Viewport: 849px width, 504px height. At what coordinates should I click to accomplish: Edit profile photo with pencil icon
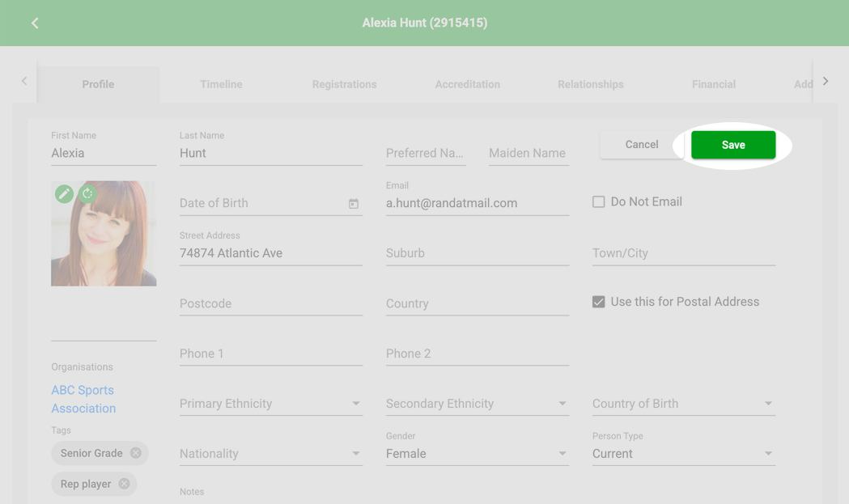click(64, 193)
